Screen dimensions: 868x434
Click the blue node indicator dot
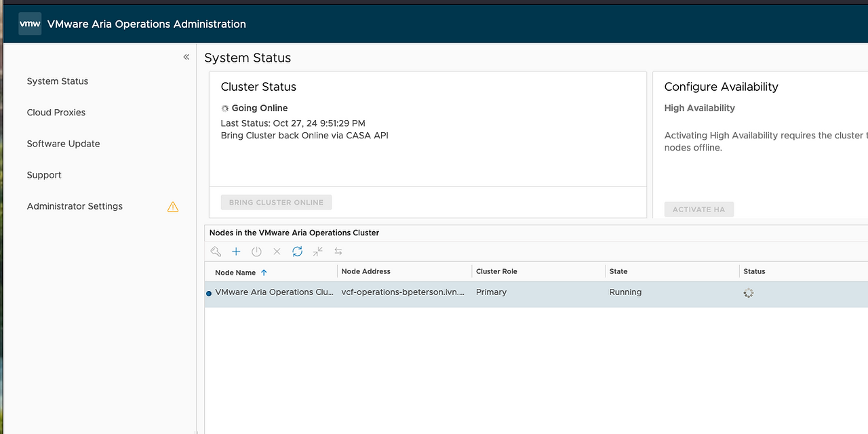(x=209, y=294)
